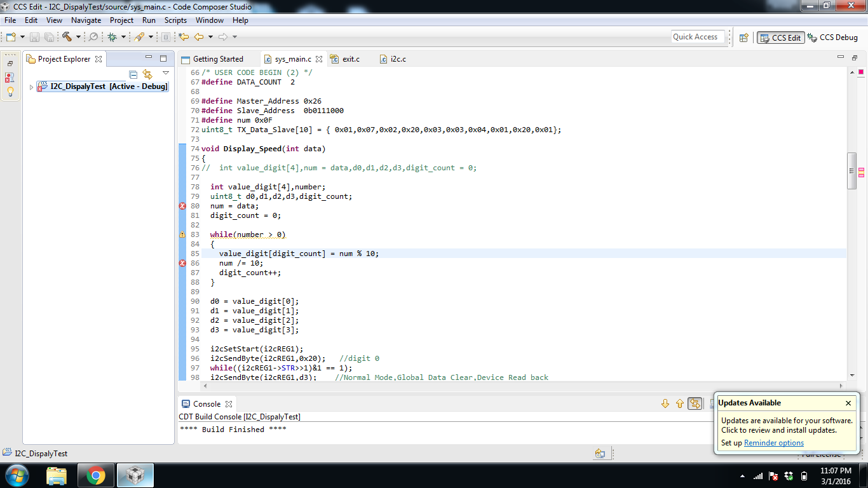Open the Scripts menu
868x488 pixels.
[175, 20]
